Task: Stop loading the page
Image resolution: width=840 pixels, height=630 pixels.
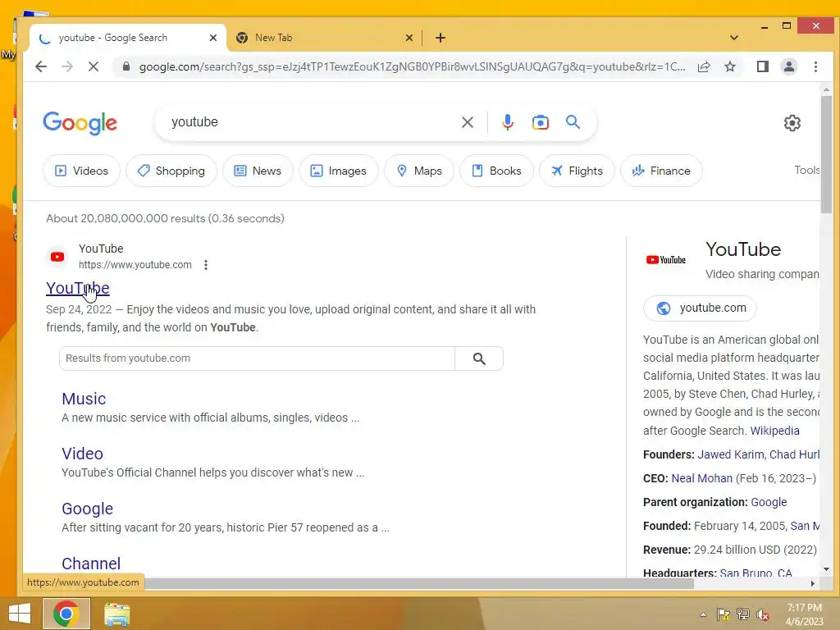Action: pyautogui.click(x=94, y=66)
